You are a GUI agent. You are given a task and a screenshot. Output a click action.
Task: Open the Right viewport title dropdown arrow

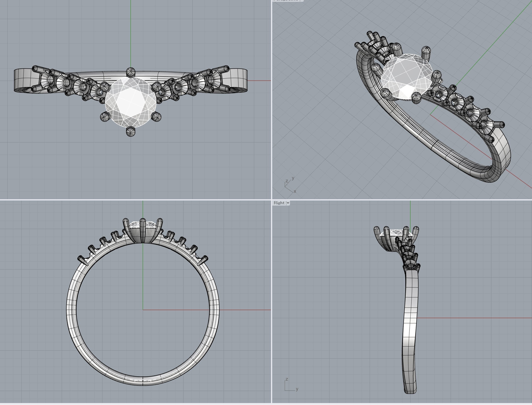pos(288,203)
